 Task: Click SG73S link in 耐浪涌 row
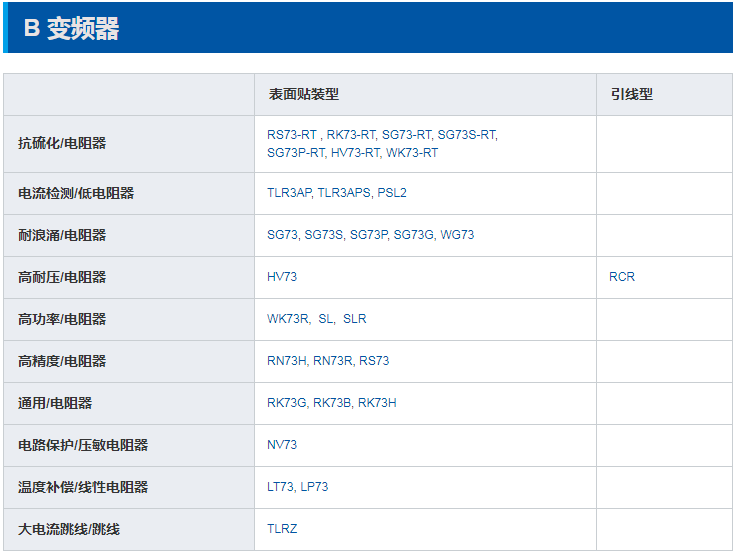point(324,235)
